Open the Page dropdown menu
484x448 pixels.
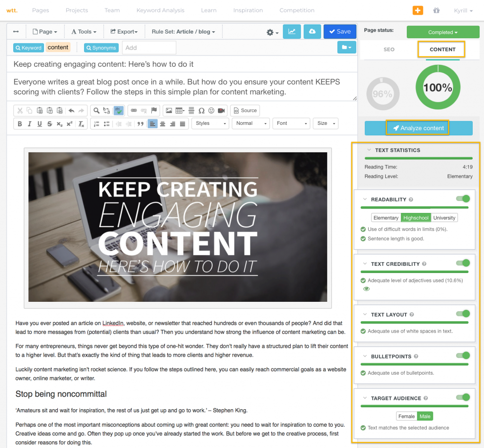[x=45, y=32]
